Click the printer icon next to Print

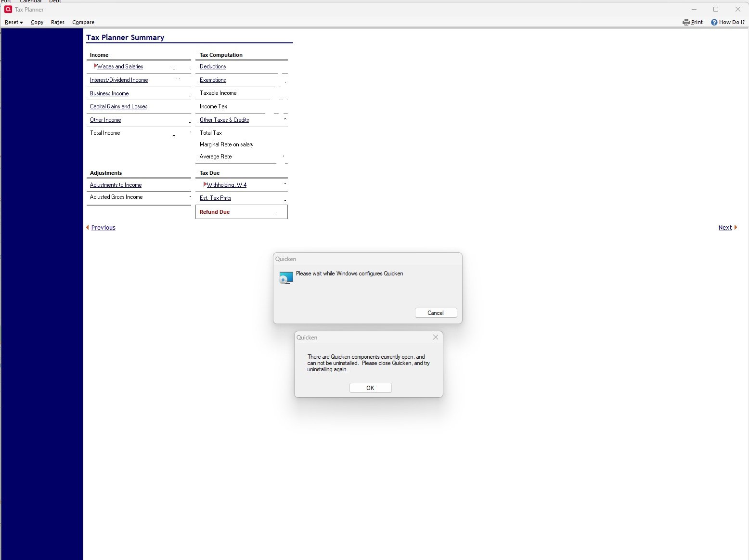(x=686, y=22)
